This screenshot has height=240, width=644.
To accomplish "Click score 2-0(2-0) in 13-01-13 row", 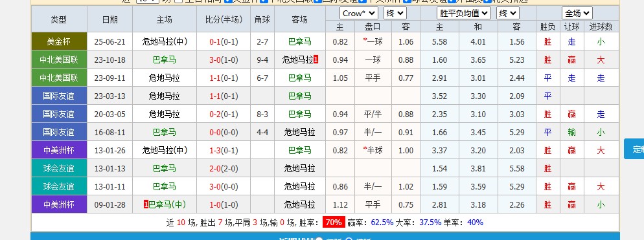I will click(224, 168).
